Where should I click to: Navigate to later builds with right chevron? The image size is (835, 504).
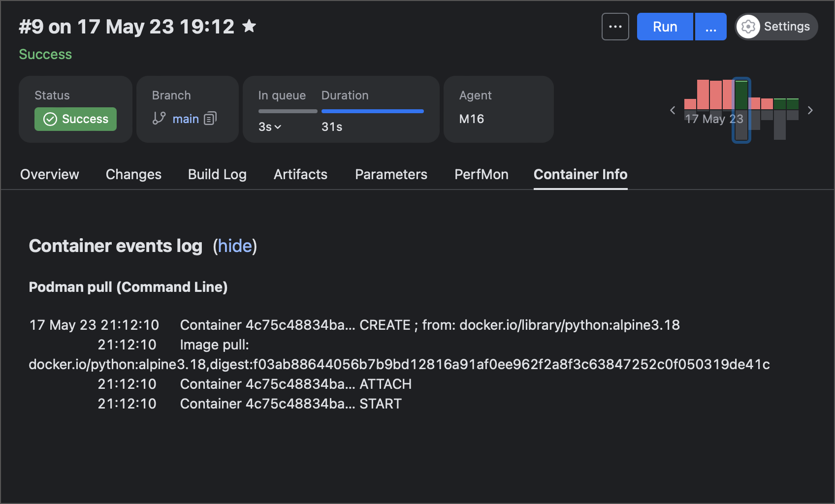point(810,110)
